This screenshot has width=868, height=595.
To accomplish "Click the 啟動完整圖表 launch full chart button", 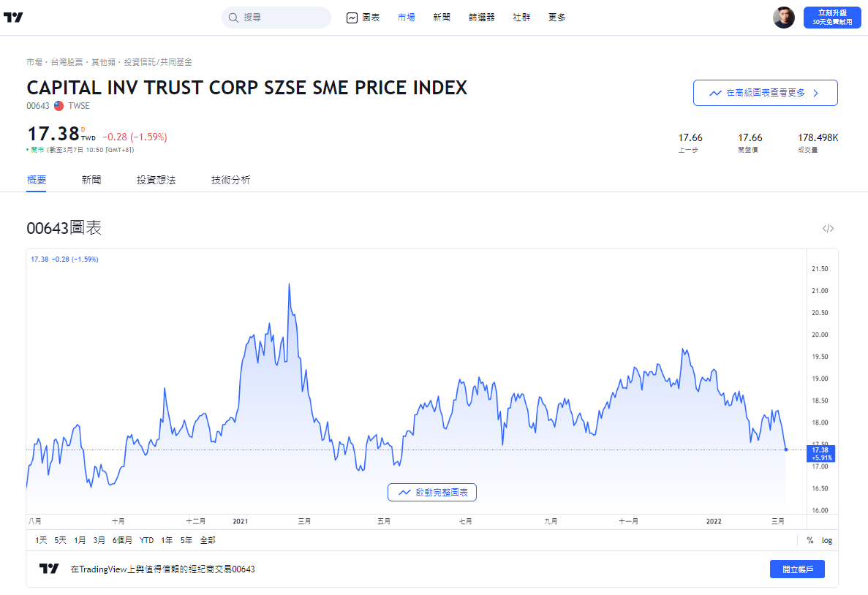I will [x=431, y=492].
